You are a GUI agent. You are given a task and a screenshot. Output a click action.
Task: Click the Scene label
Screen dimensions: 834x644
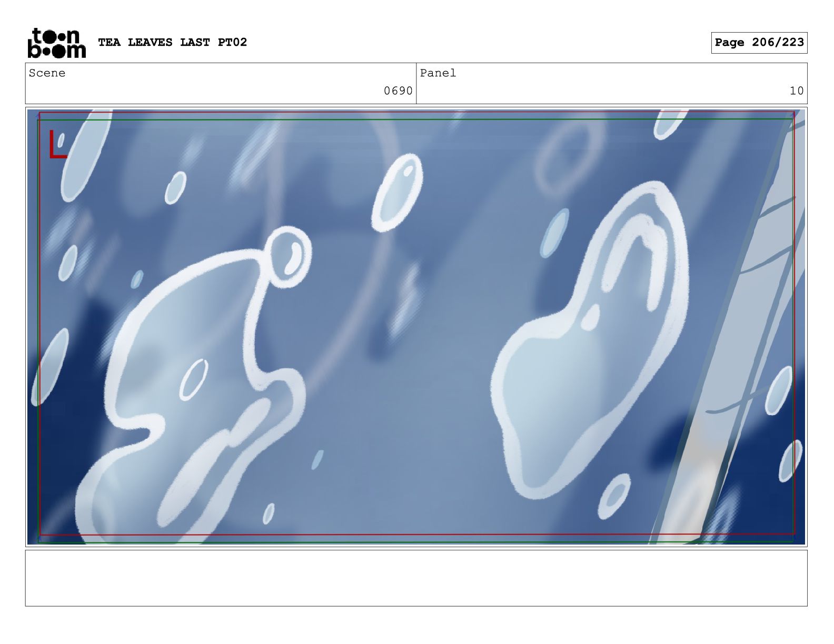click(47, 73)
